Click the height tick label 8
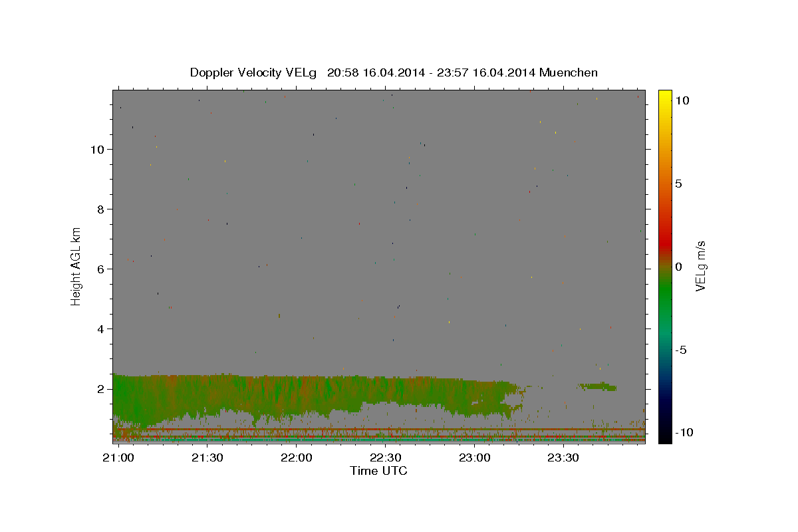This screenshot has height=532, width=798. (x=102, y=209)
